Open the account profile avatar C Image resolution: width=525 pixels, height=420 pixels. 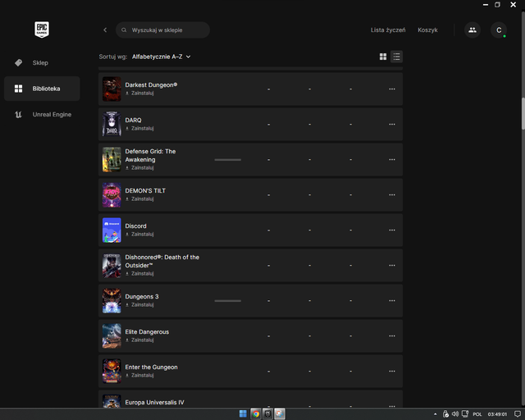499,30
